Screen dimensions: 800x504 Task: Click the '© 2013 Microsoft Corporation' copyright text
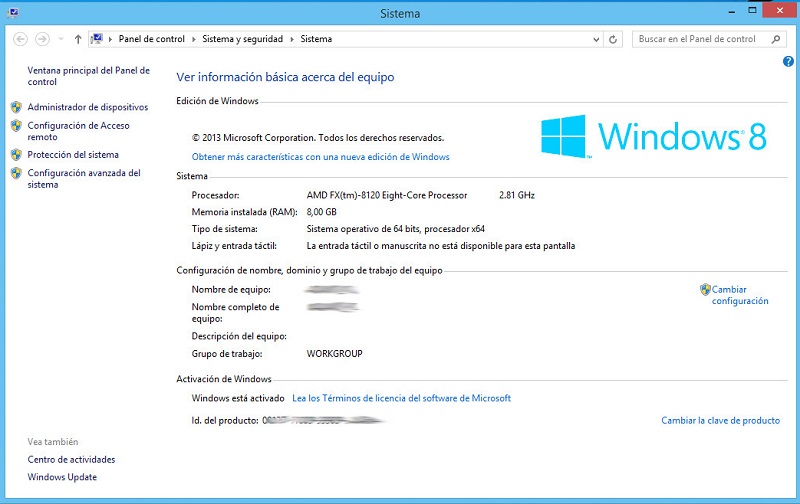tap(318, 138)
